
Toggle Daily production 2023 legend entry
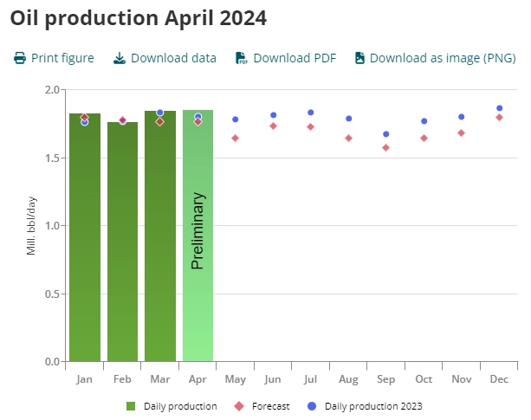(373, 405)
